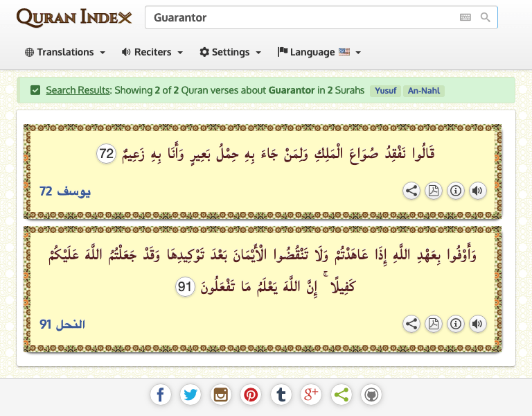The image size is (532, 416).
Task: Toggle the on-screen keyboard in search box
Action: tap(465, 17)
